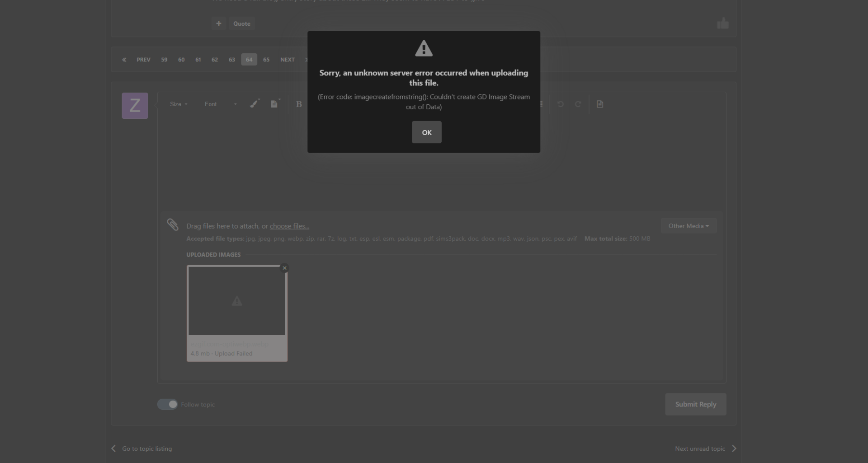
Task: Click the paste-as-document icon
Action: tap(274, 104)
